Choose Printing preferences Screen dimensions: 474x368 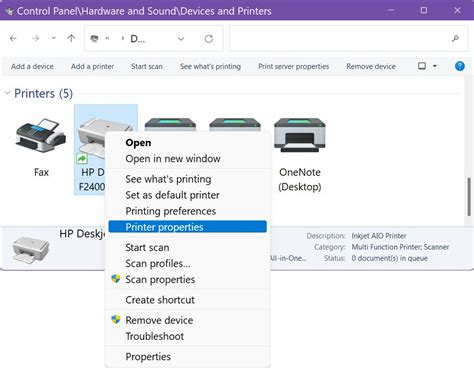187,211
